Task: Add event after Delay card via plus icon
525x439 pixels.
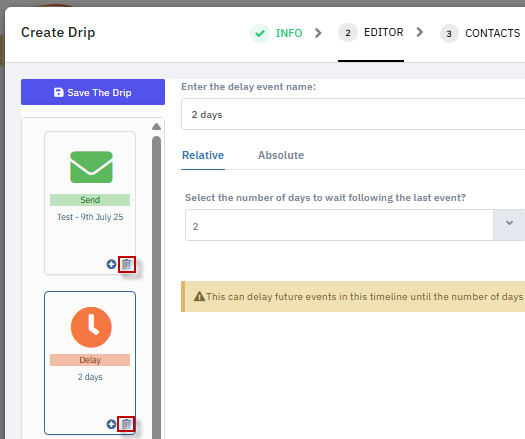Action: (111, 424)
